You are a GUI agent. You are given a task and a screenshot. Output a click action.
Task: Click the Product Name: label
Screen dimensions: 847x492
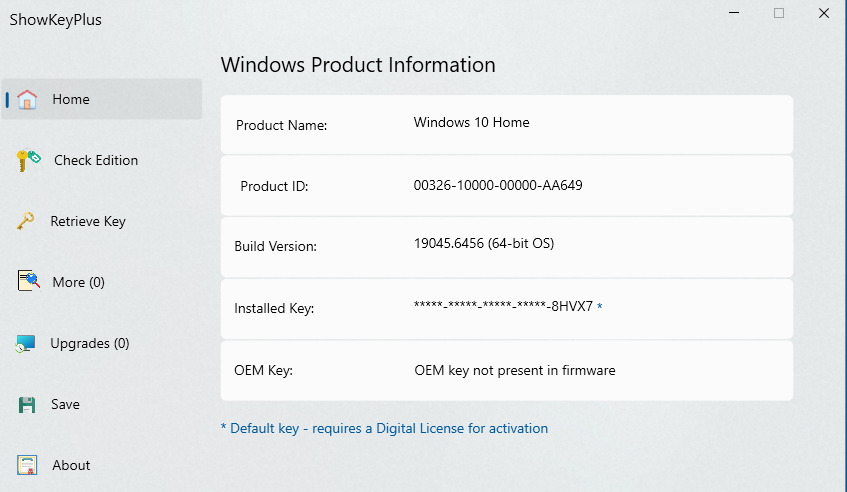point(281,126)
